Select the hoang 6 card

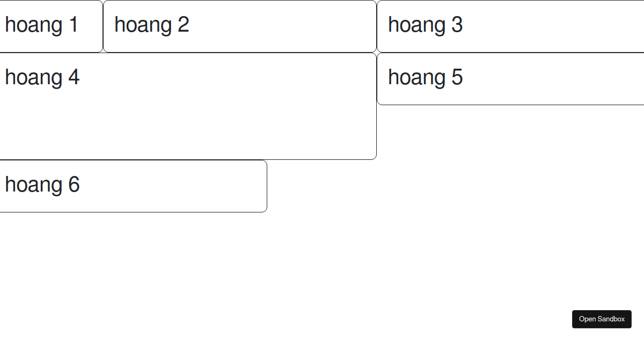pos(133,186)
